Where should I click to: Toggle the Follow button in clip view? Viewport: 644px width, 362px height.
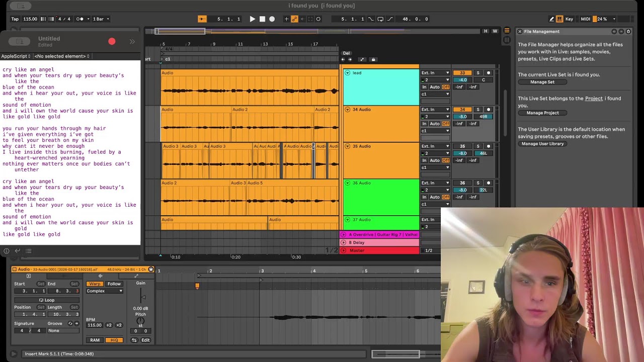coord(114,284)
